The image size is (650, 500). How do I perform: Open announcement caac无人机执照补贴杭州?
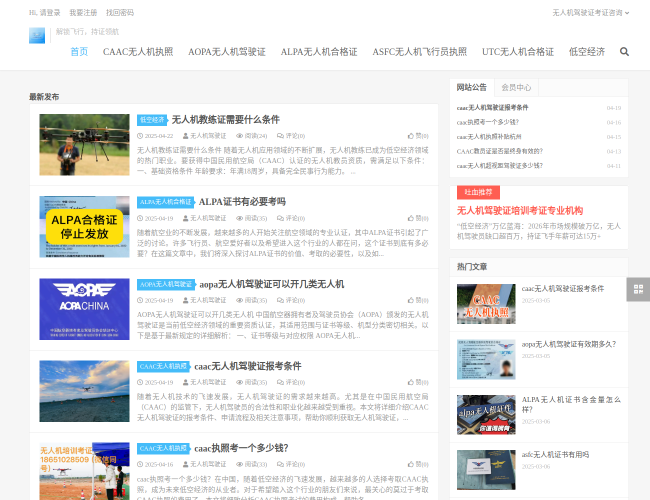[x=489, y=137]
